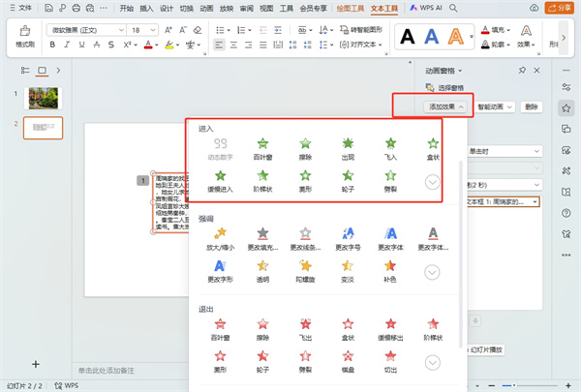This screenshot has height=392, width=581.
Task: Toggle text shadow S button
Action: (111, 45)
